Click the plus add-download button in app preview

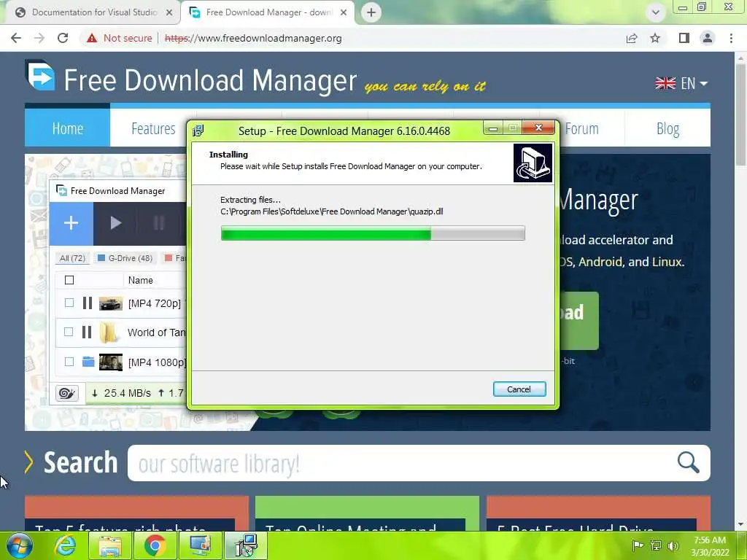coord(71,223)
